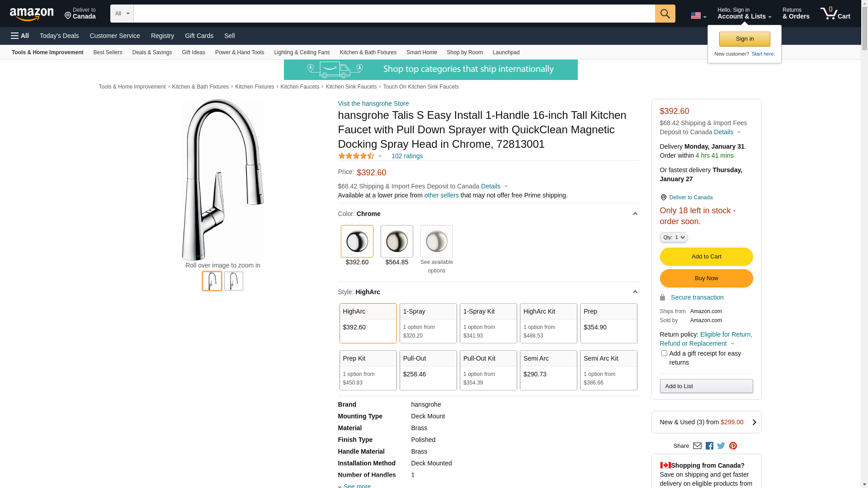
Task: Click the Add to Cart button
Action: (706, 257)
